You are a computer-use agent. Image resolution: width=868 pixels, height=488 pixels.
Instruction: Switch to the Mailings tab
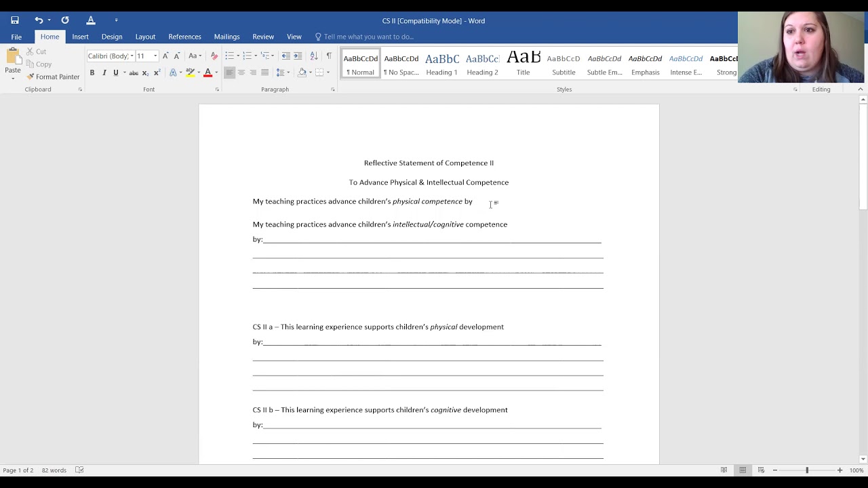[226, 37]
